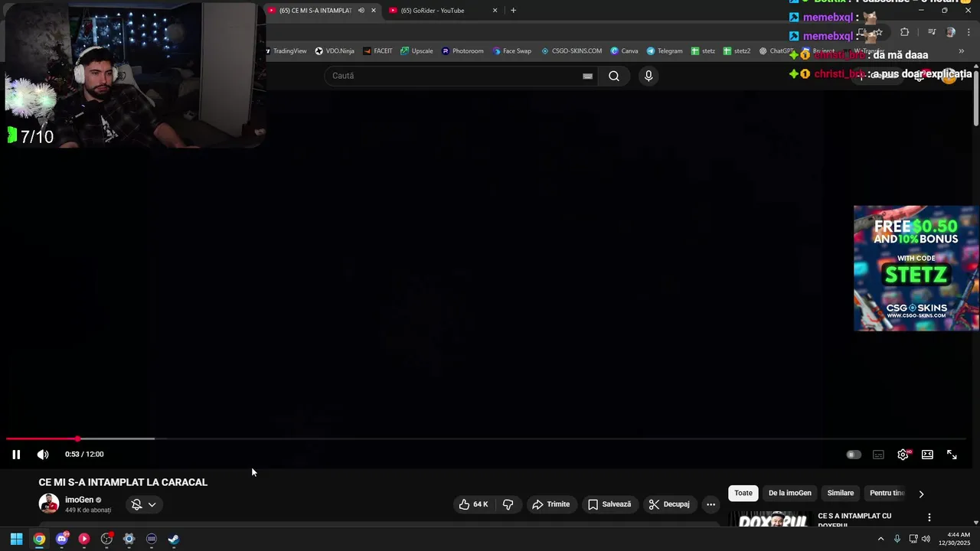Screen dimensions: 980x551
Task: Toggle the autoplay switch in player
Action: coord(853,455)
